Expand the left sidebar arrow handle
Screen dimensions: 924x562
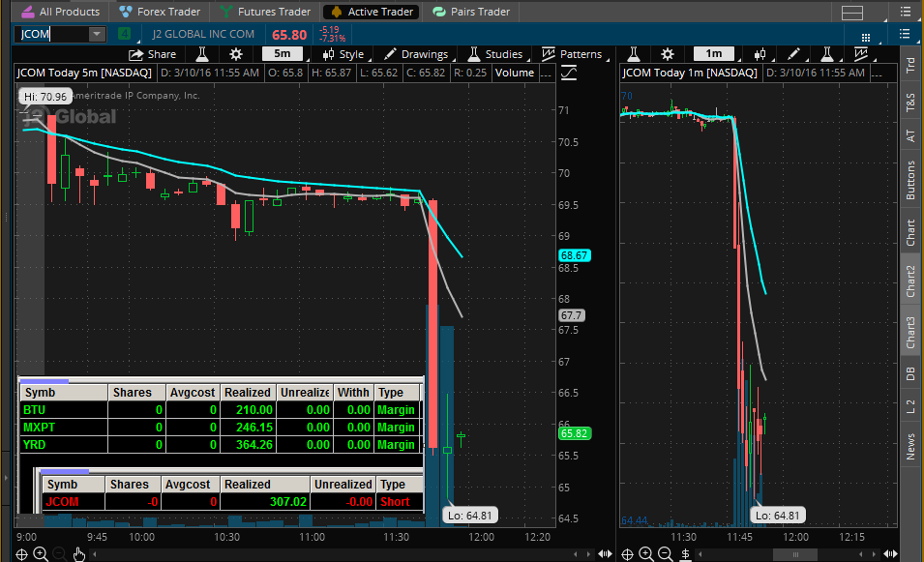coord(6,477)
